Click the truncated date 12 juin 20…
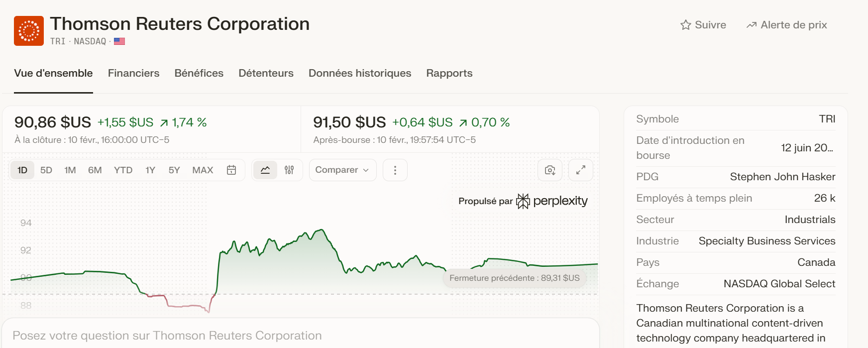 807,148
